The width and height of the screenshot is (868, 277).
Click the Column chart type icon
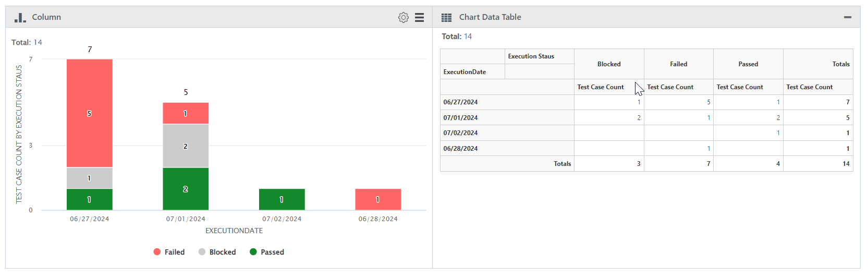[20, 17]
